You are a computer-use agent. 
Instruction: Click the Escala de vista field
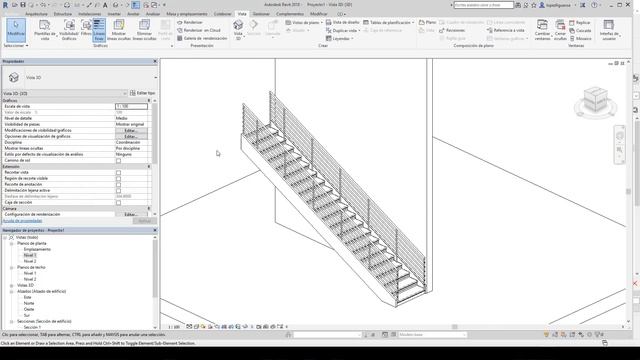coord(131,106)
